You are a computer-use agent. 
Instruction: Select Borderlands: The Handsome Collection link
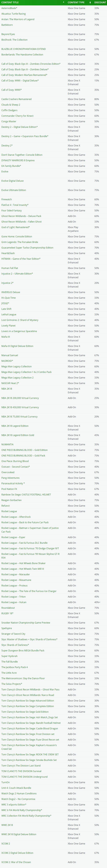click(x=22, y=55)
